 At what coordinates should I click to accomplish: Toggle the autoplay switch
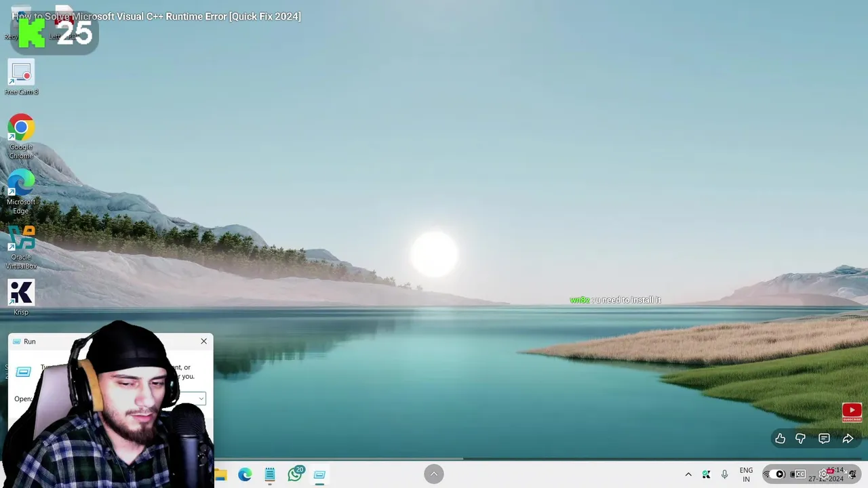(777, 474)
